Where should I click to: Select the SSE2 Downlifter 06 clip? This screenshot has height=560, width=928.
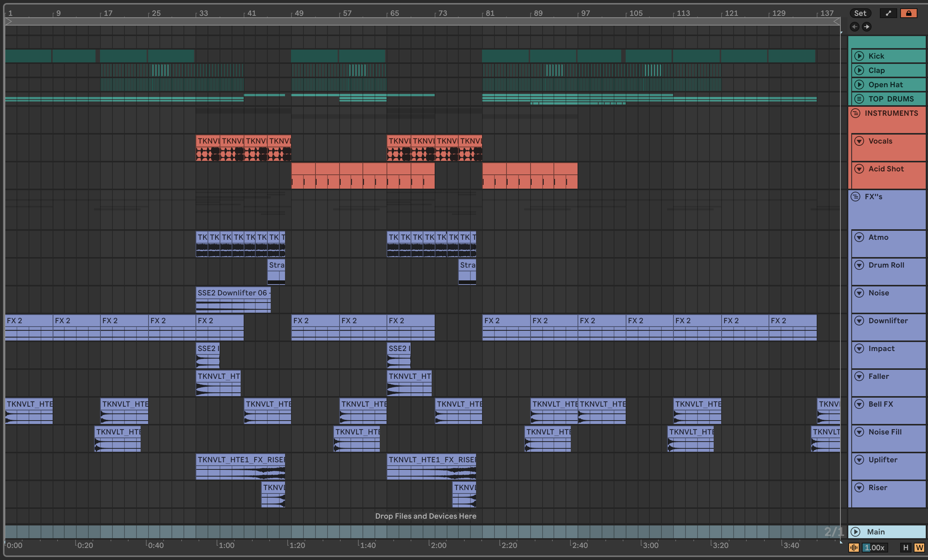(x=233, y=293)
